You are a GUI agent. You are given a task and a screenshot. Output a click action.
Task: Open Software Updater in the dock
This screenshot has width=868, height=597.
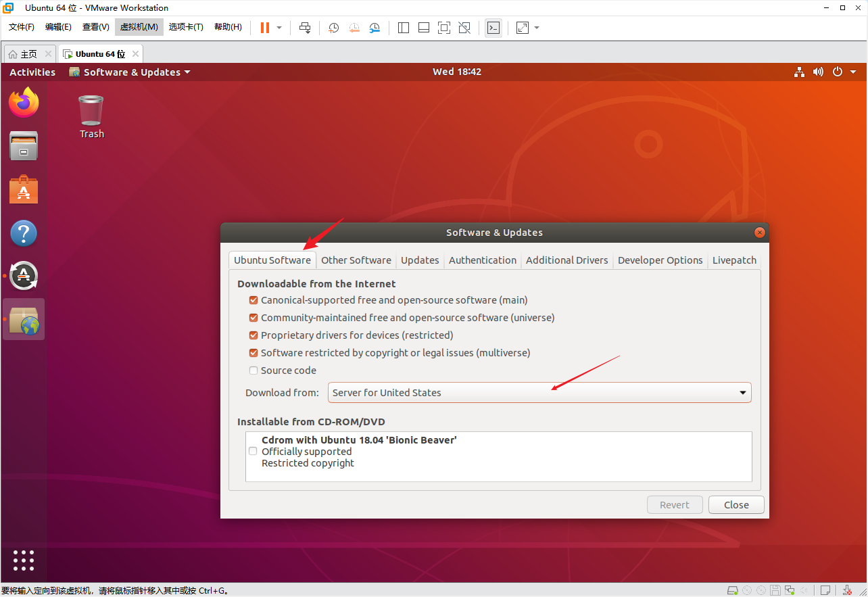click(24, 276)
